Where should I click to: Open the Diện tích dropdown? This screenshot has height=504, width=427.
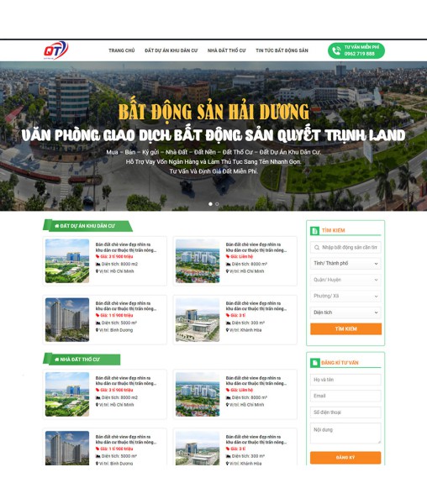pyautogui.click(x=345, y=312)
